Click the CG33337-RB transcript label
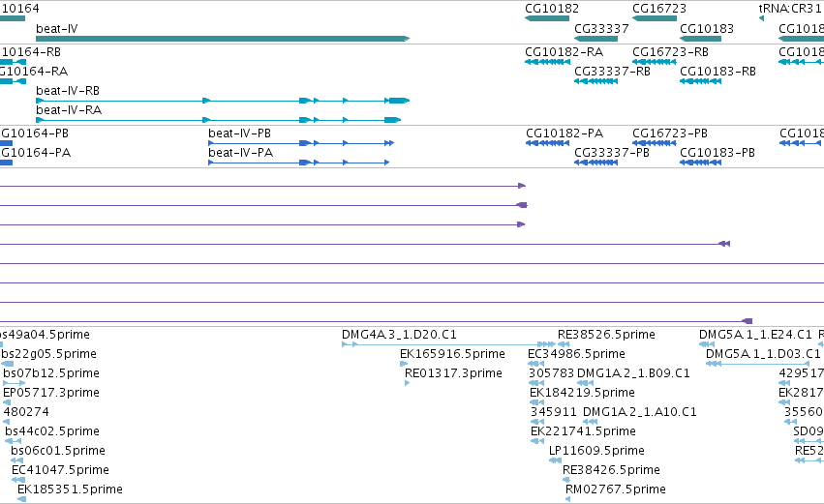Viewport: 824px width, 504px height. pos(612,72)
